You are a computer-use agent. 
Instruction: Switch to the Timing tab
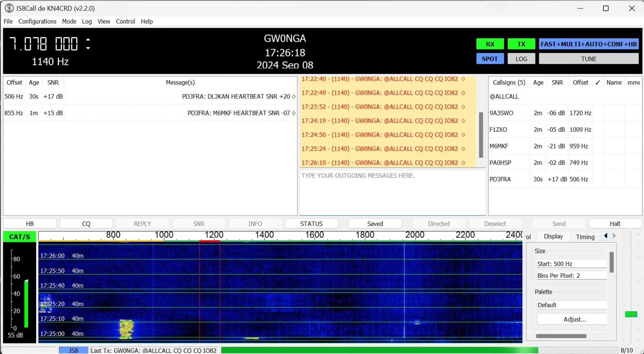click(x=585, y=237)
